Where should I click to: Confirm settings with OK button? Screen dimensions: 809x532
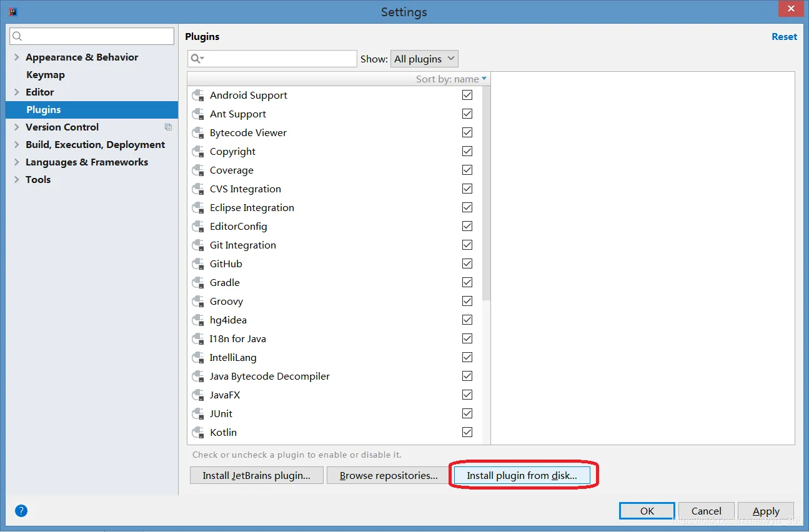pos(647,511)
